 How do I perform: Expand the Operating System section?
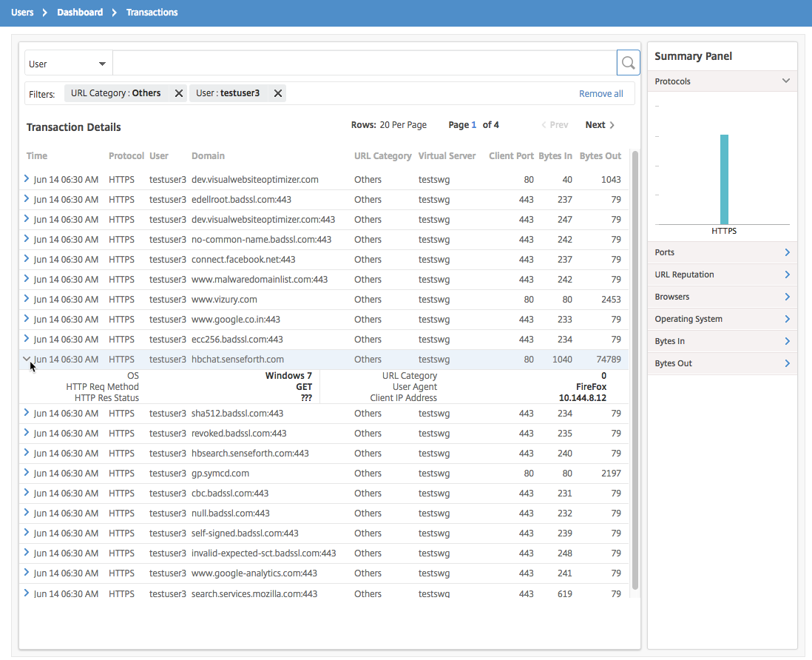point(786,319)
